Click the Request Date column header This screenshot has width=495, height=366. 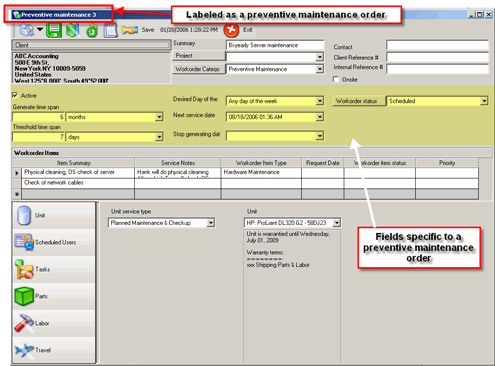pyautogui.click(x=323, y=163)
